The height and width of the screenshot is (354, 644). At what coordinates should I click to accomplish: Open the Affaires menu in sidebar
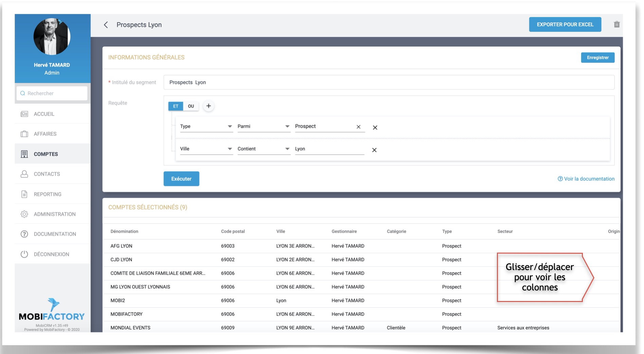point(45,134)
